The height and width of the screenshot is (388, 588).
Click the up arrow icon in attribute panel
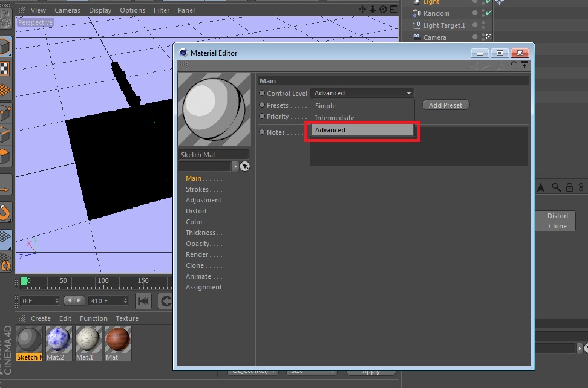click(541, 187)
